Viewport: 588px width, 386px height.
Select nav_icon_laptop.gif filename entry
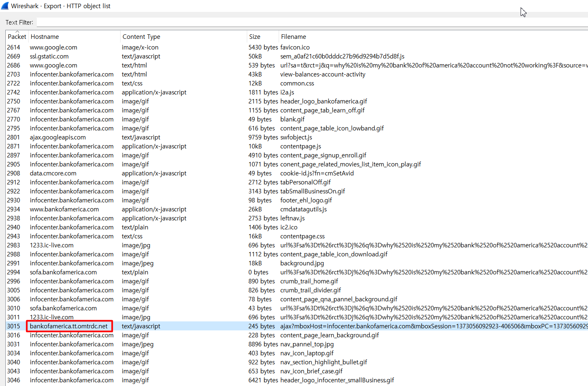coord(307,353)
